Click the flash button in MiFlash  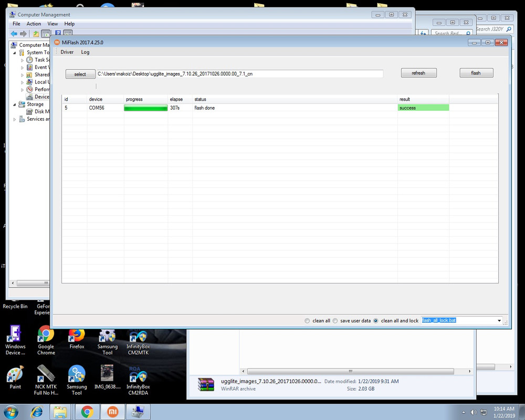[476, 72]
